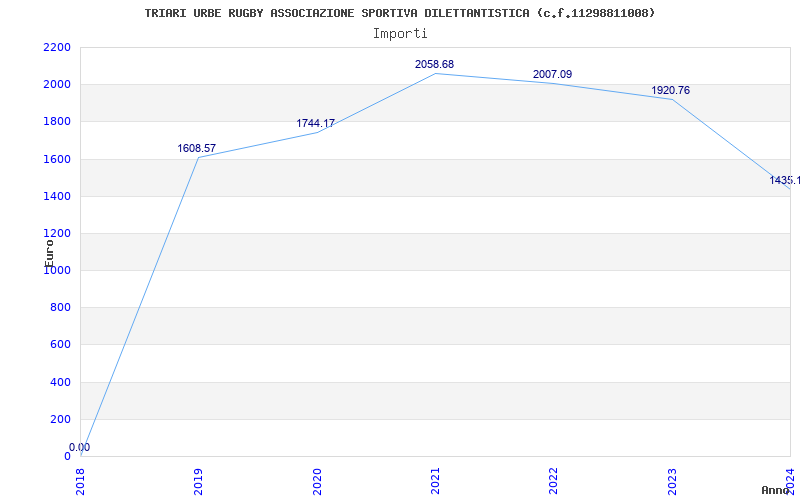The width and height of the screenshot is (800, 500).
Task: Click the 1800 y-axis tick label
Action: 57,122
